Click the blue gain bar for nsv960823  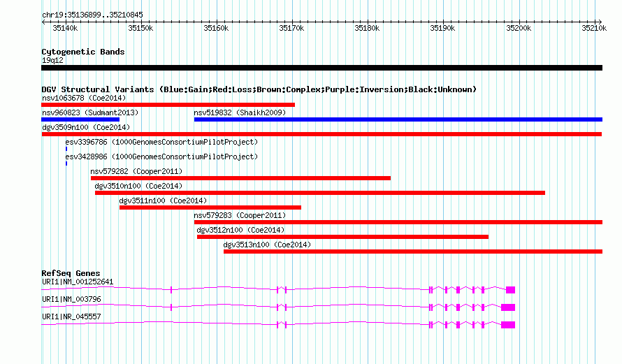(80, 119)
